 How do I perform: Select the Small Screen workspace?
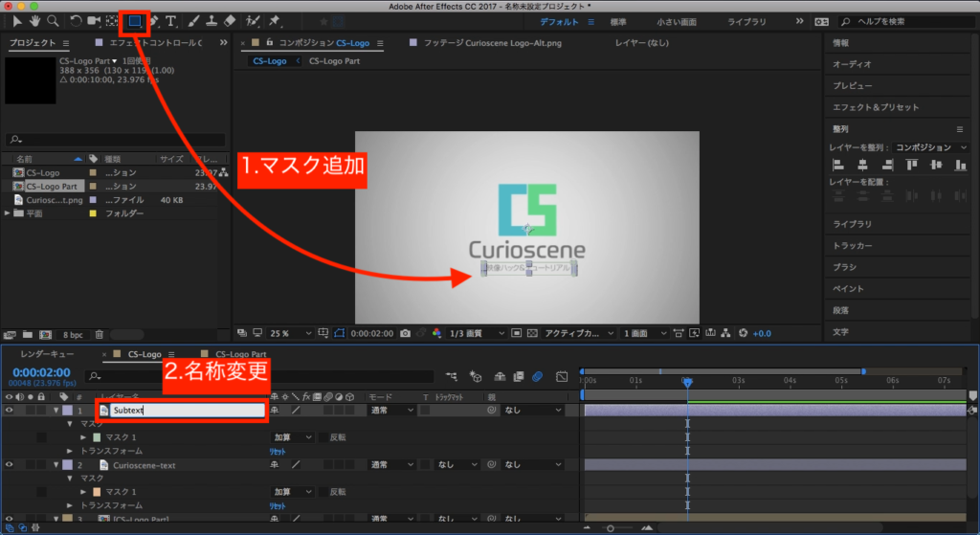click(677, 20)
